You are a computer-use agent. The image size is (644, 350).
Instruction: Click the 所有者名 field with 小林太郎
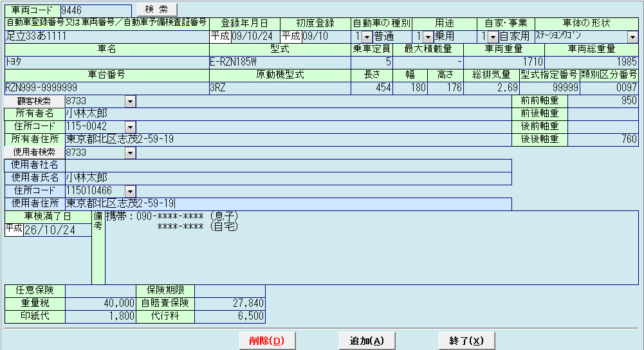[x=288, y=114]
